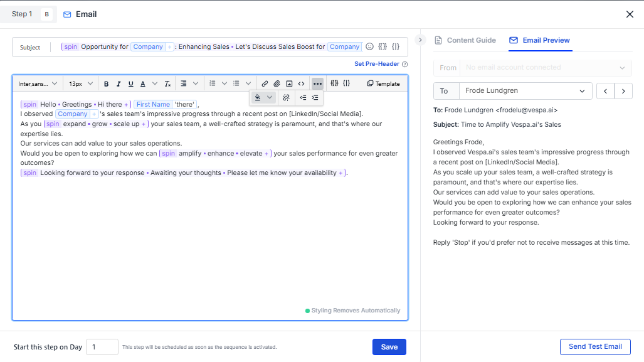Apply background highlight color icon

258,98
